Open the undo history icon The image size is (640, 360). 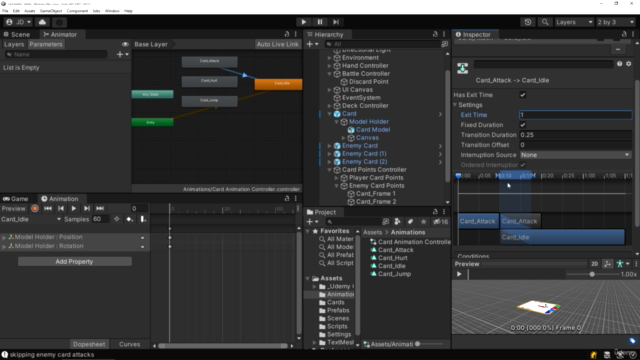(528, 22)
